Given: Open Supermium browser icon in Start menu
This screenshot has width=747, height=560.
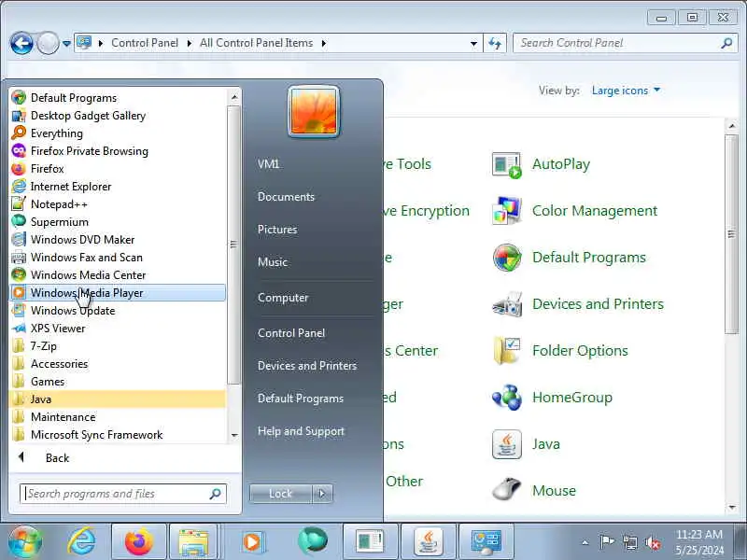Looking at the screenshot, I should tap(19, 221).
